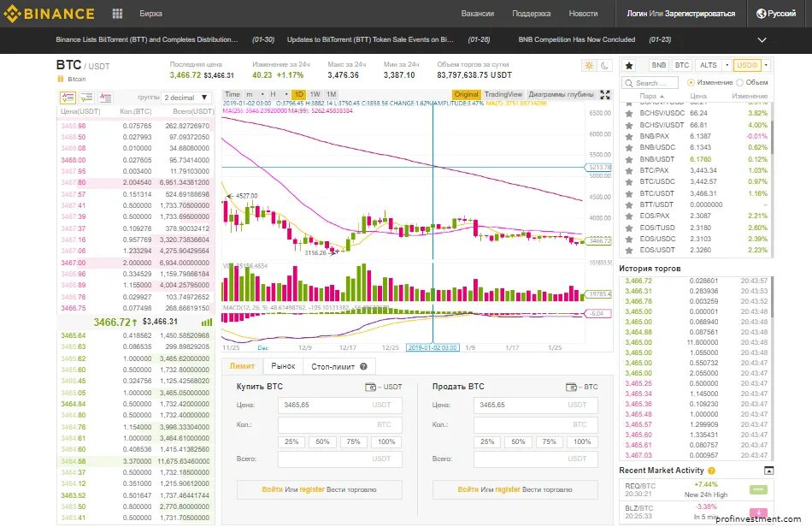The width and height of the screenshot is (812, 527).
Task: Click the search magnifier icon
Action: pyautogui.click(x=629, y=83)
